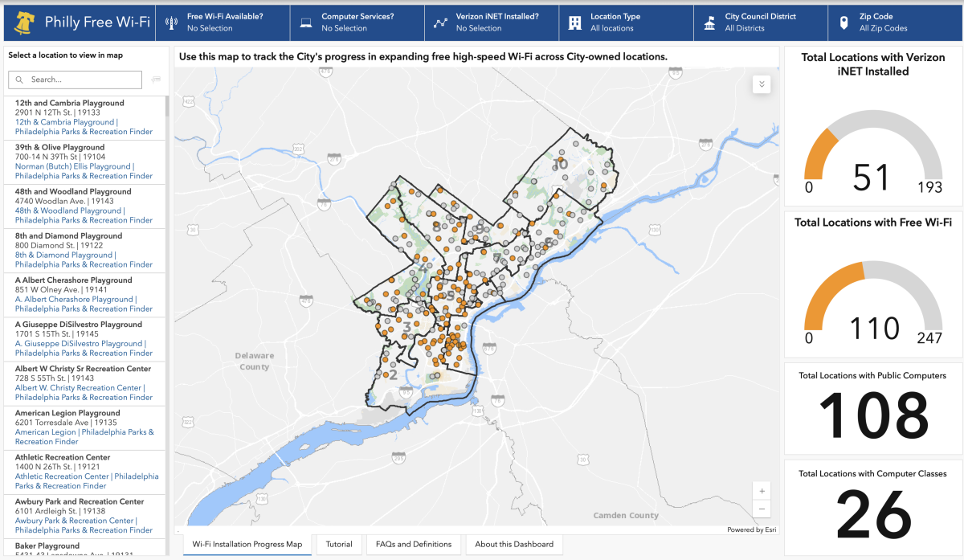The image size is (964, 560).
Task: Click the district 3 label on the map
Action: pyautogui.click(x=406, y=327)
